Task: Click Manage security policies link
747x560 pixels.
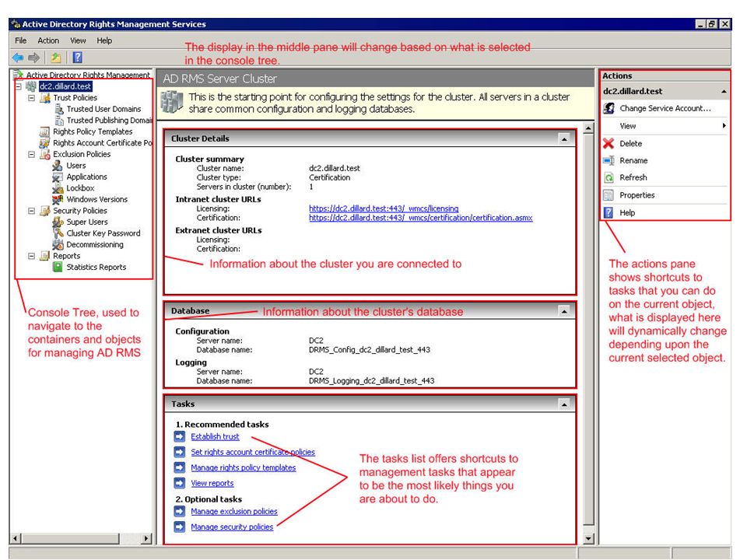Action: 232,527
